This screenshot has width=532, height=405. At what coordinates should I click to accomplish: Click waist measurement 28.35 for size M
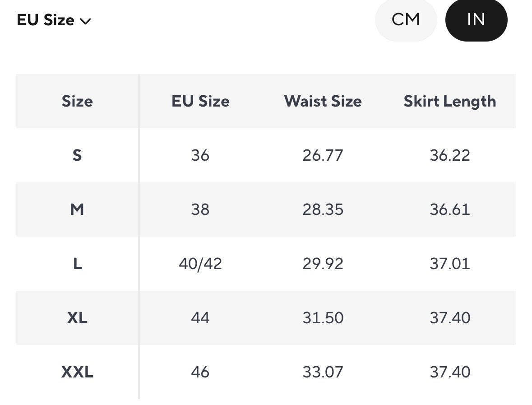point(322,209)
